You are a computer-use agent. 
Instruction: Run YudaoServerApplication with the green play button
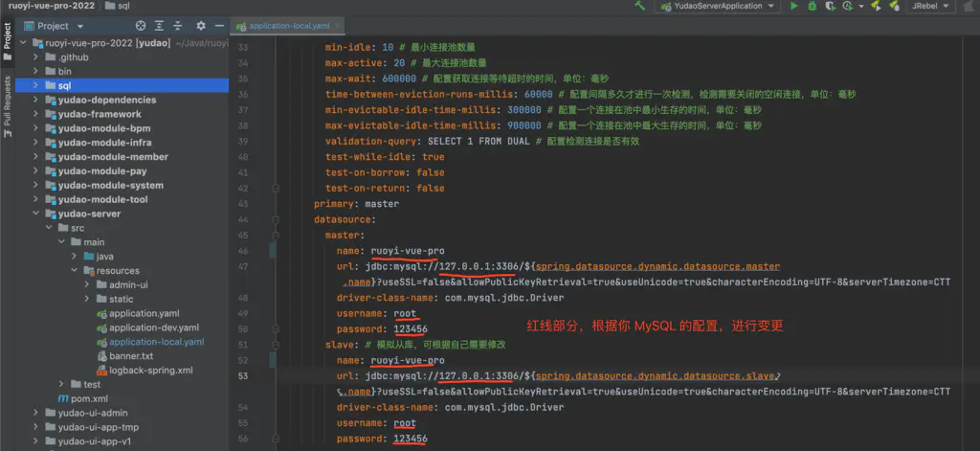[793, 6]
